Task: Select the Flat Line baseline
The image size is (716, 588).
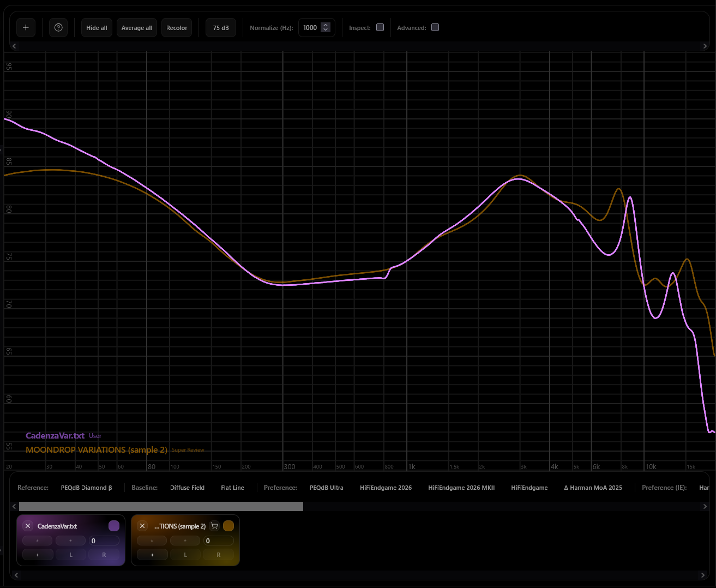Action: click(x=232, y=488)
